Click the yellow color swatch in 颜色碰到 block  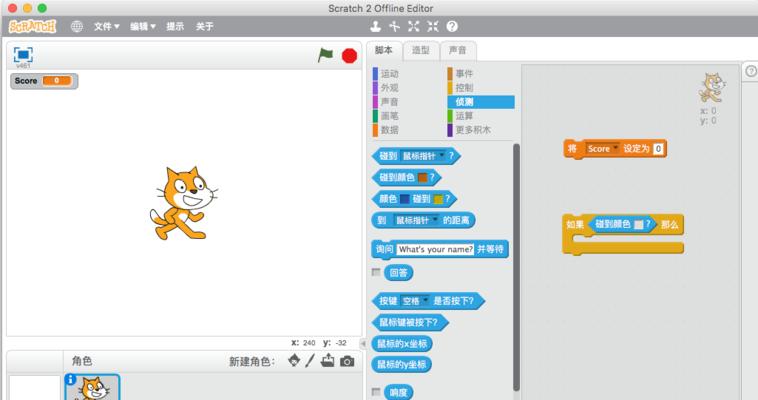(438, 199)
